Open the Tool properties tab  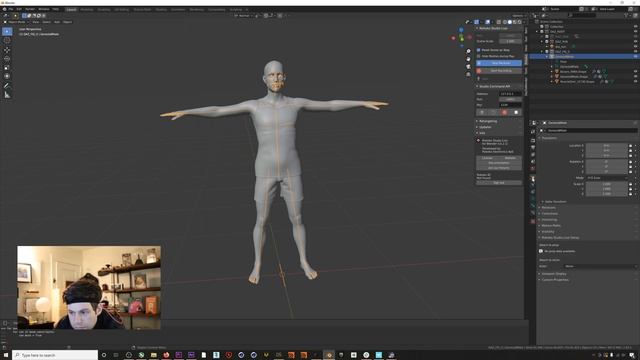(x=533, y=132)
